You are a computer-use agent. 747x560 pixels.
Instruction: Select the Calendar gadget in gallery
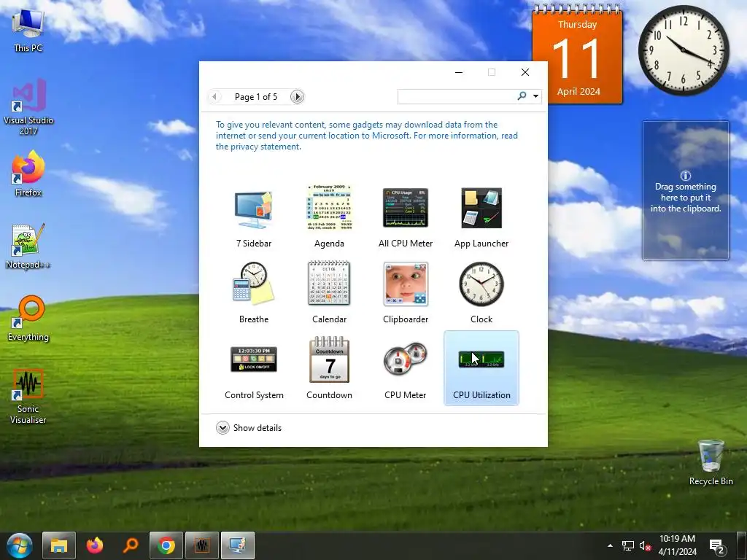point(329,284)
